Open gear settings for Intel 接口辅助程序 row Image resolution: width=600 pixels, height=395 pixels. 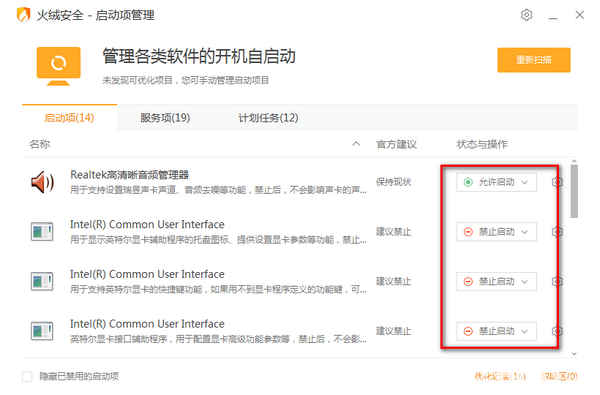(557, 331)
